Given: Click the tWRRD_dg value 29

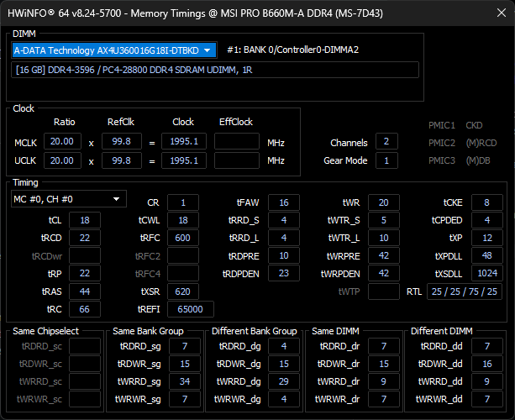Looking at the screenshot, I should tap(284, 381).
